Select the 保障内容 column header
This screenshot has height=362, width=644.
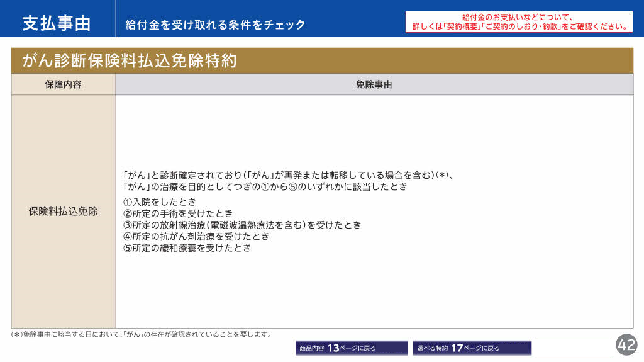click(63, 84)
